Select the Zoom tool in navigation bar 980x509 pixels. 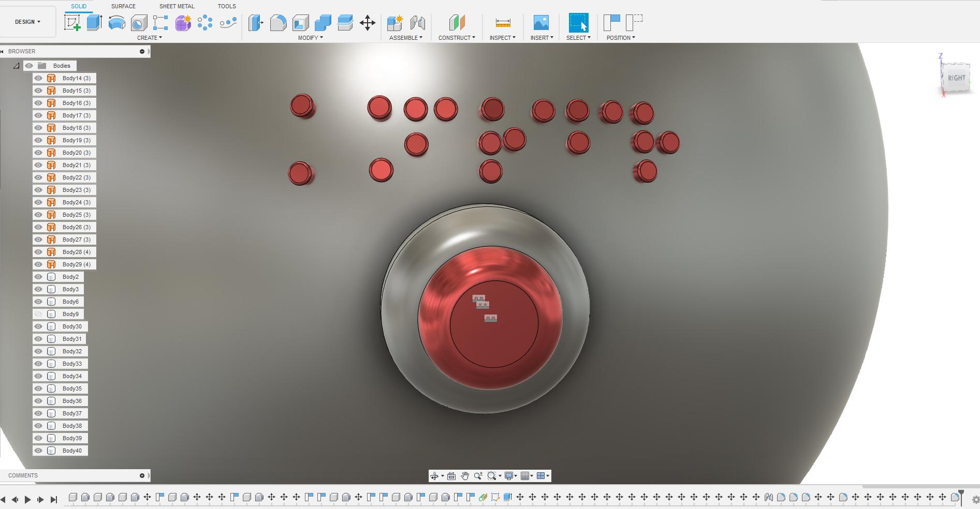(x=478, y=476)
